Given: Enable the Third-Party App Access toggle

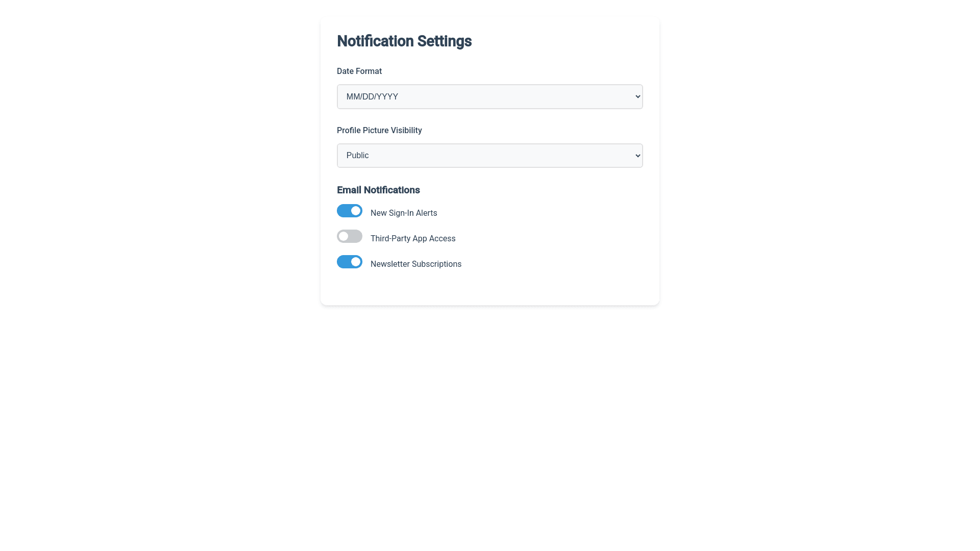Looking at the screenshot, I should [x=349, y=236].
